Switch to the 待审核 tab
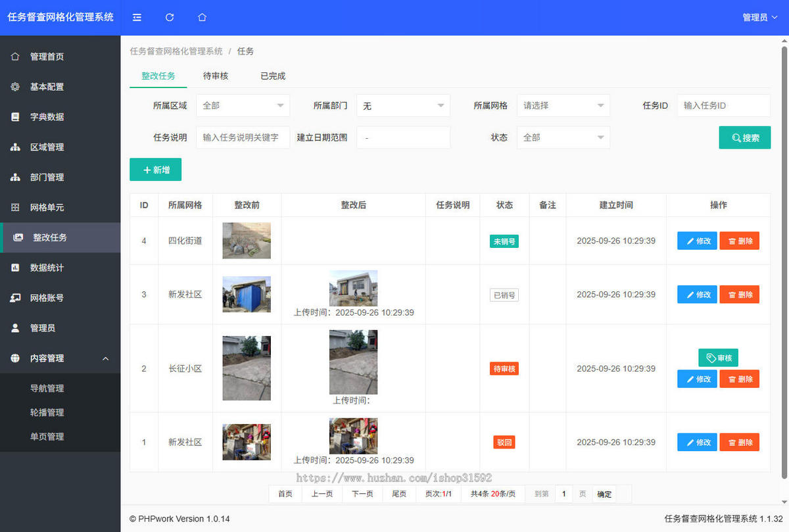789x532 pixels. [x=216, y=76]
